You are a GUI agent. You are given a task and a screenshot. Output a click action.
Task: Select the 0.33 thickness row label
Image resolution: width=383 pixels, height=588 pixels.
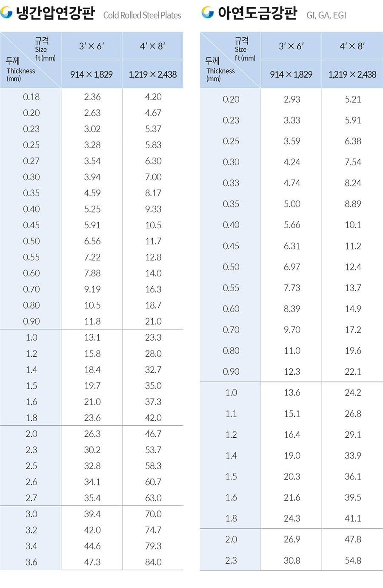tap(231, 183)
